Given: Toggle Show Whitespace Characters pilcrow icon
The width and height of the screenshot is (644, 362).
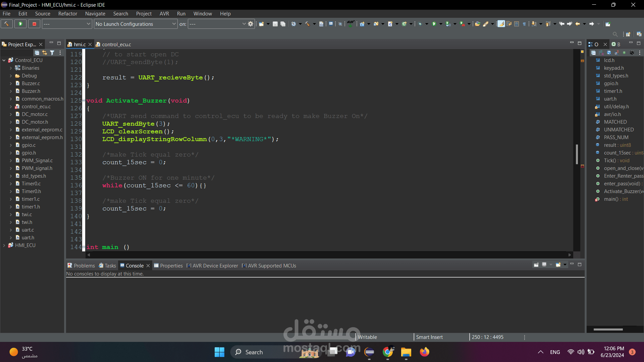Looking at the screenshot, I should pyautogui.click(x=524, y=24).
